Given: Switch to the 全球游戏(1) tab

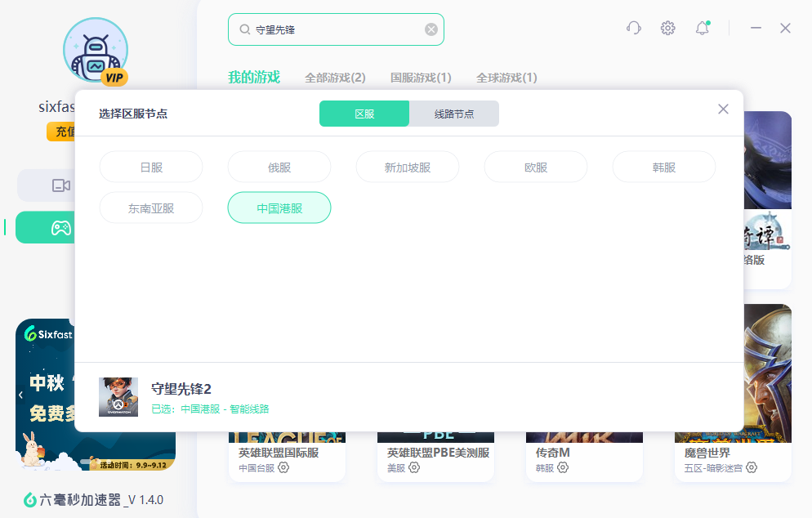Looking at the screenshot, I should 506,78.
